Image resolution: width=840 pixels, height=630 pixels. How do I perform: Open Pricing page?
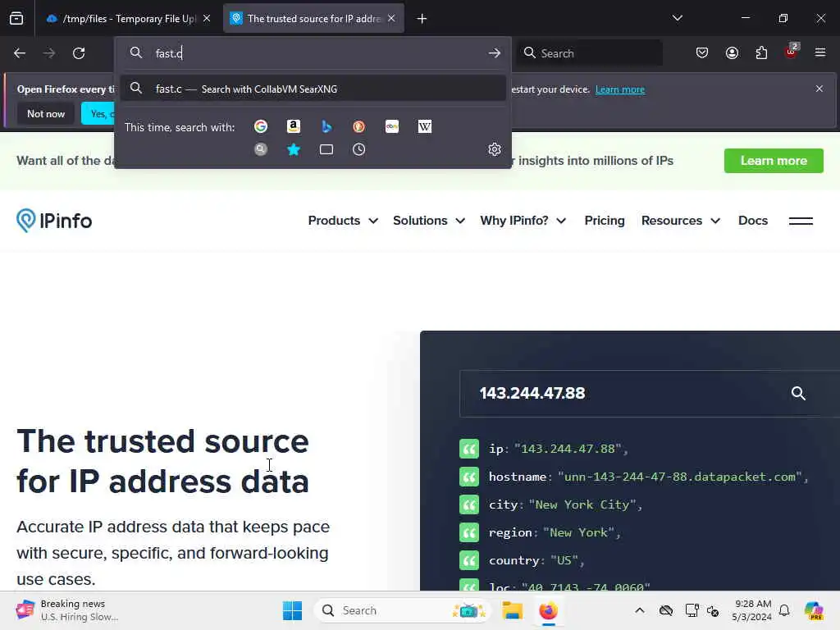point(605,221)
